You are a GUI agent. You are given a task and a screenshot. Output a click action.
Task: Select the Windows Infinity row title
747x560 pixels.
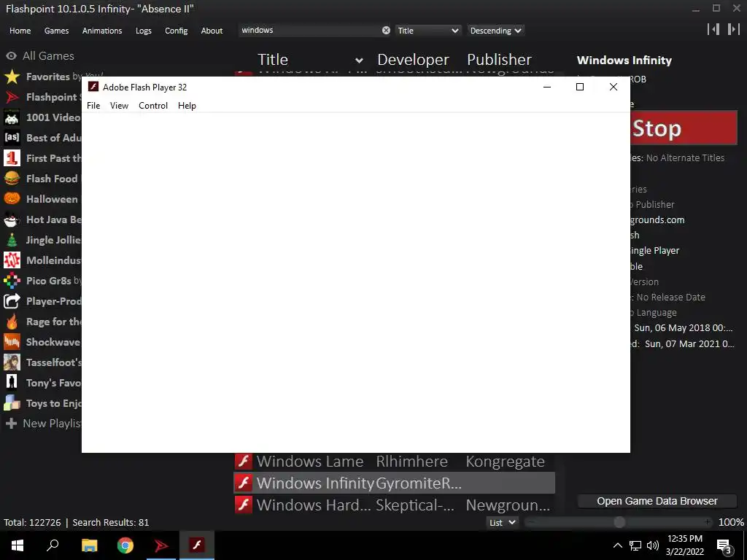pos(315,483)
